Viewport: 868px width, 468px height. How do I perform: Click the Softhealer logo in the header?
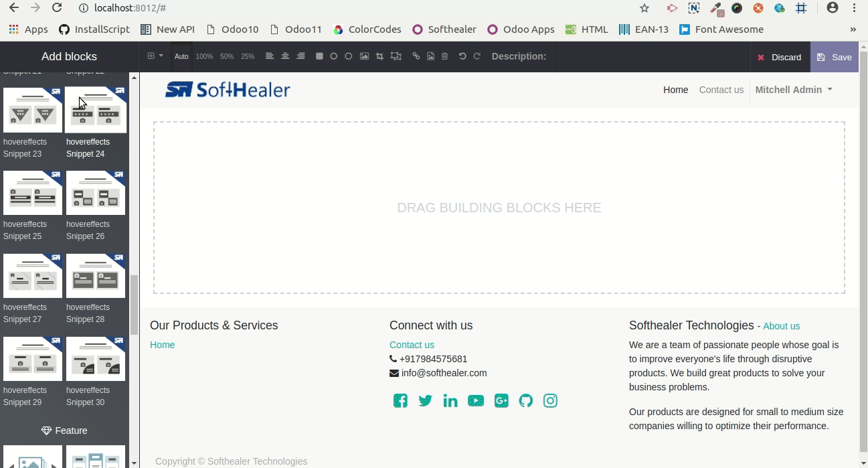point(228,90)
